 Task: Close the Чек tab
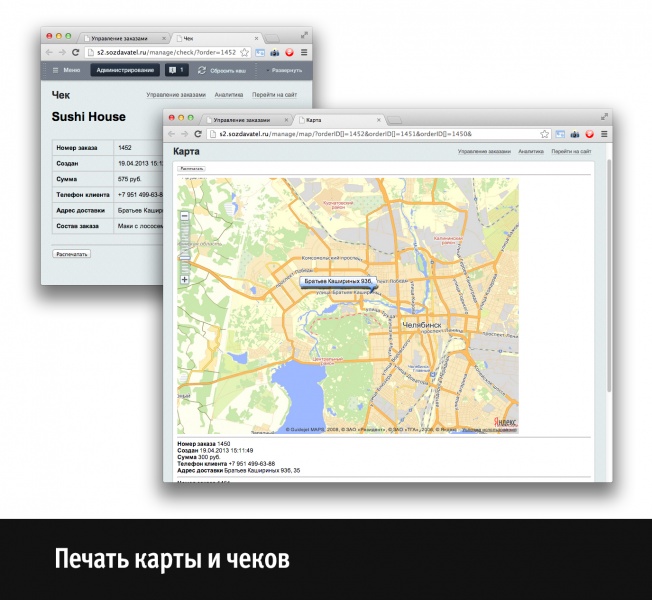(256, 38)
